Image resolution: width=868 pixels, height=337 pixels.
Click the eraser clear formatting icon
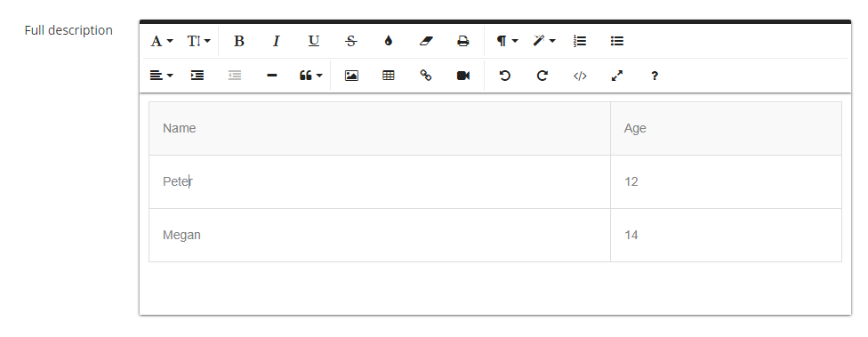[x=426, y=41]
